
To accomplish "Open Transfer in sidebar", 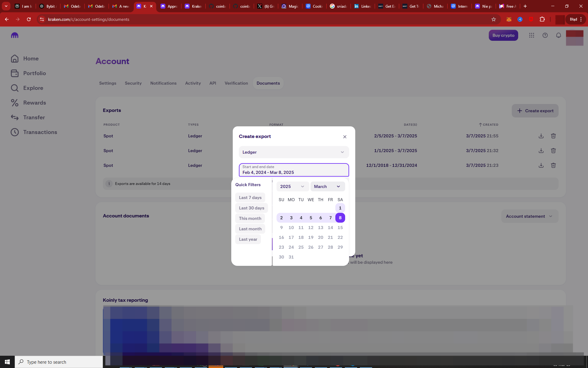I will click(28, 117).
